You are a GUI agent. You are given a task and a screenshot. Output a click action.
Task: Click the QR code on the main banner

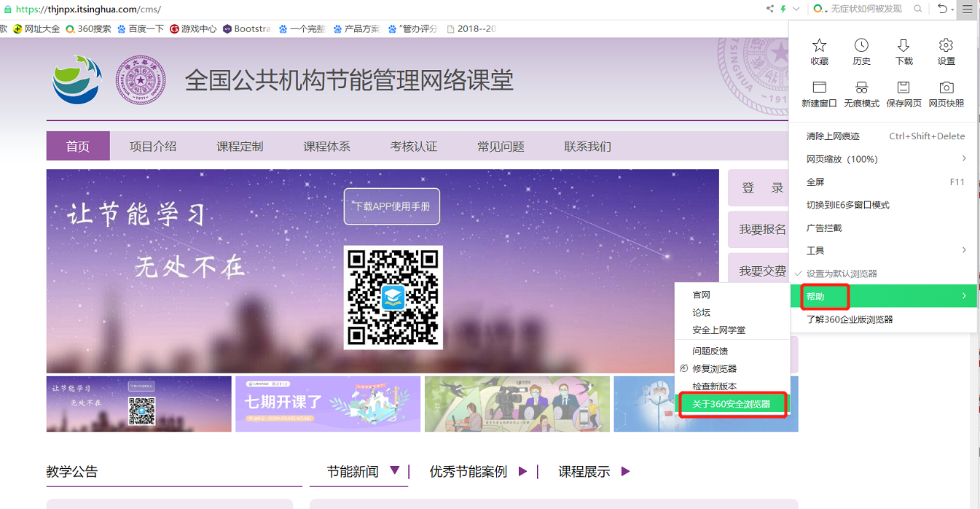pos(392,295)
